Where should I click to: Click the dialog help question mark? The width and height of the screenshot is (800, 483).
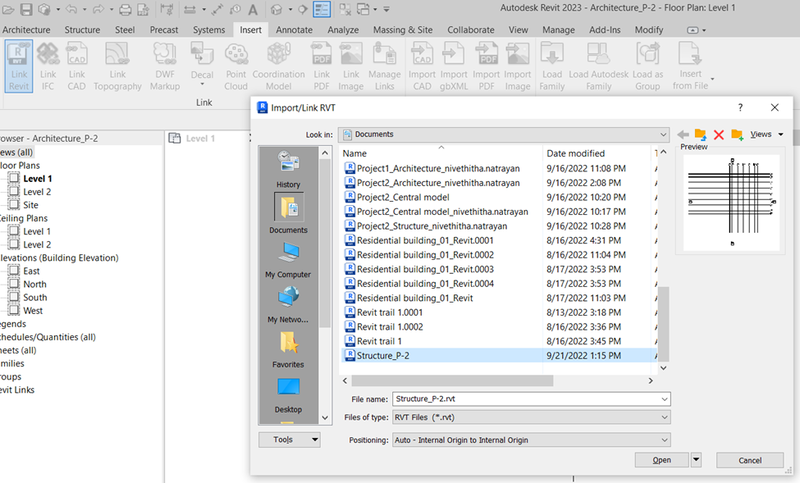click(x=740, y=108)
